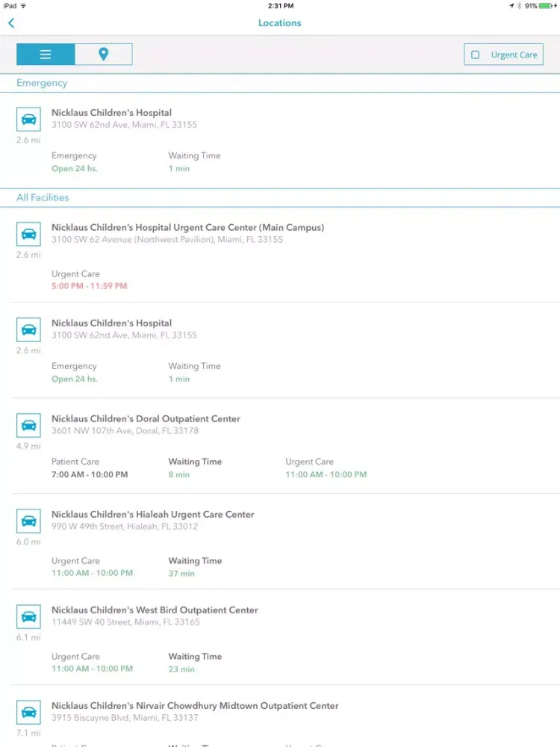Tap the Locations title

279,23
